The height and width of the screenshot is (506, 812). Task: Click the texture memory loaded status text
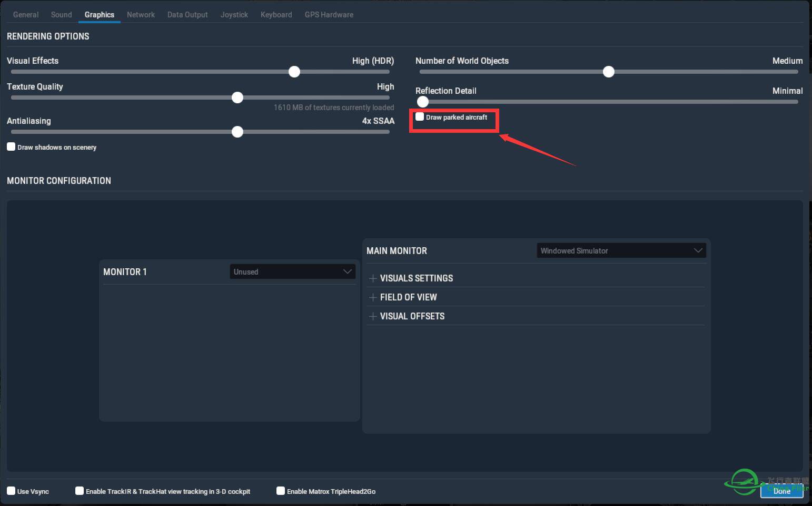tap(334, 108)
